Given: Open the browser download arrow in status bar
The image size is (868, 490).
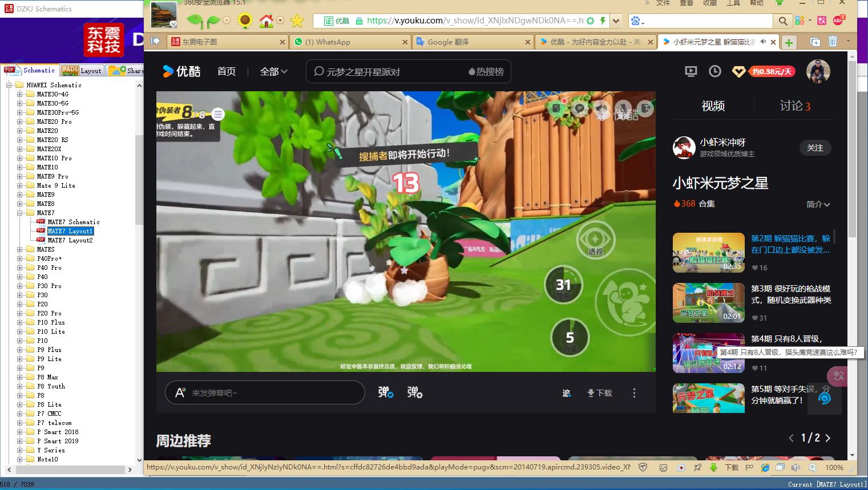Looking at the screenshot, I should pos(713,467).
